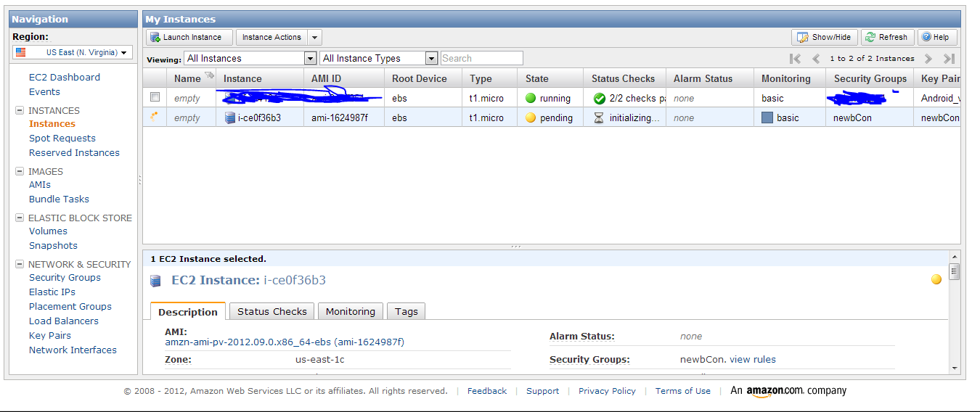Click the Launch Instance button
Screen dimensions: 980x412
pos(189,37)
